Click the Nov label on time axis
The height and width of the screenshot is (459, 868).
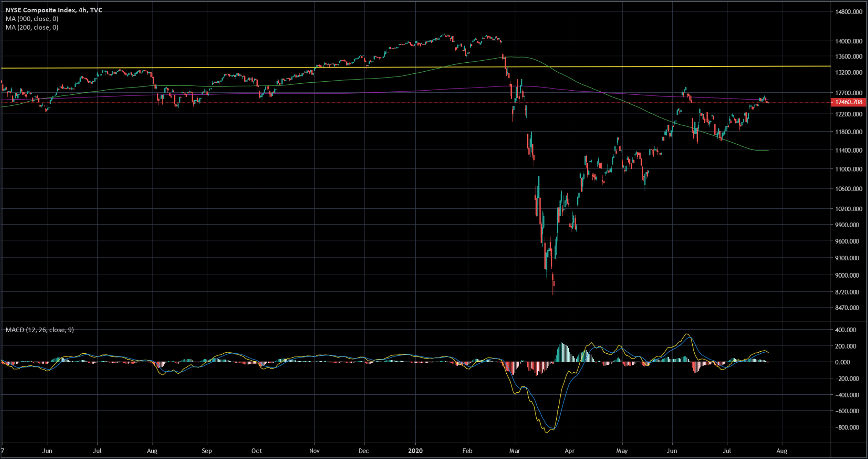point(314,451)
